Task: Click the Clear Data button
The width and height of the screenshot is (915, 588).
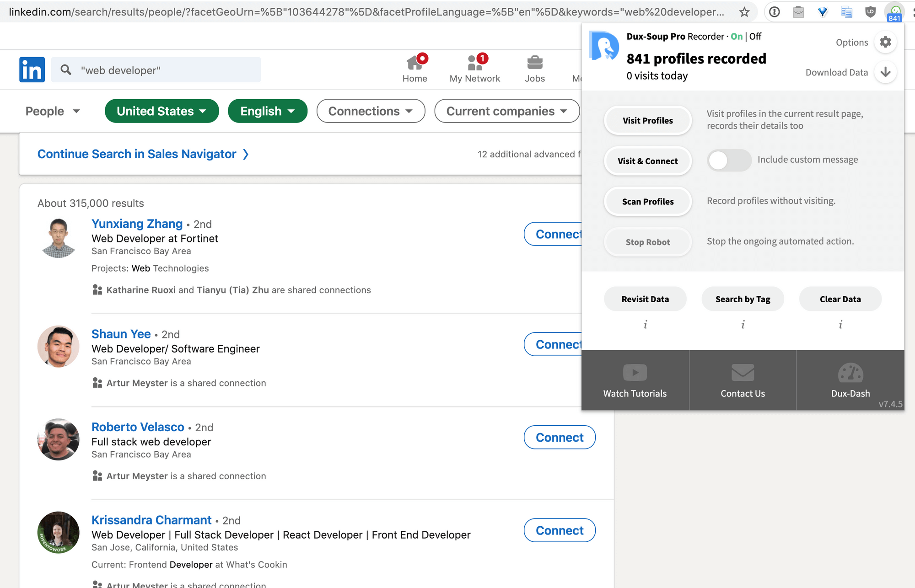Action: click(x=840, y=299)
